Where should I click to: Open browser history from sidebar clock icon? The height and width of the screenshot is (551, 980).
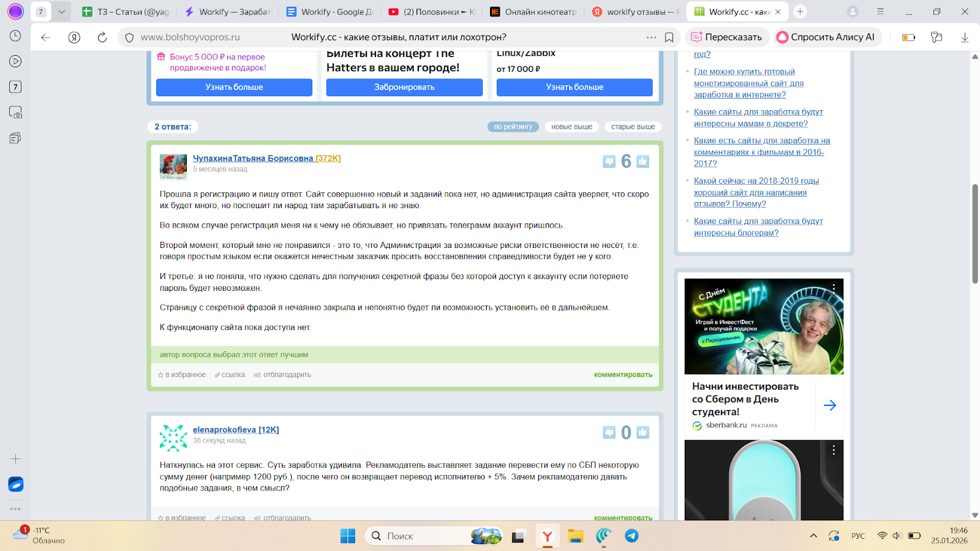pyautogui.click(x=15, y=36)
